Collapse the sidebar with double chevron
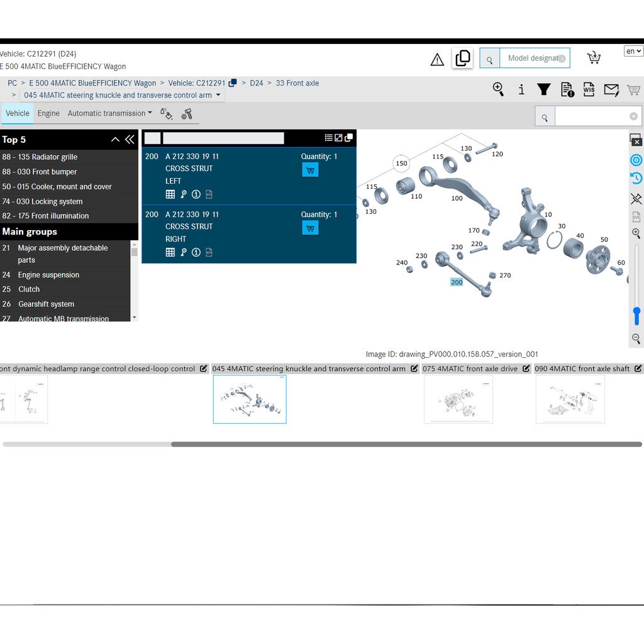This screenshot has width=644, height=644. point(130,140)
